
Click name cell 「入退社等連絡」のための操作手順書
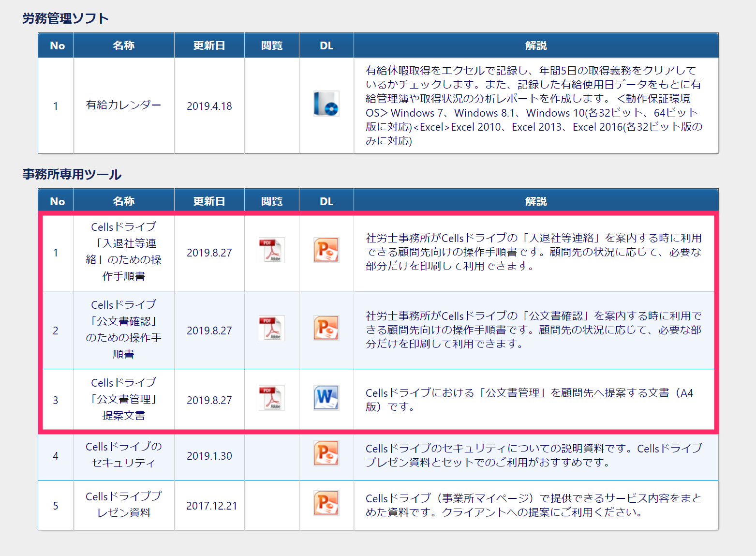[124, 252]
